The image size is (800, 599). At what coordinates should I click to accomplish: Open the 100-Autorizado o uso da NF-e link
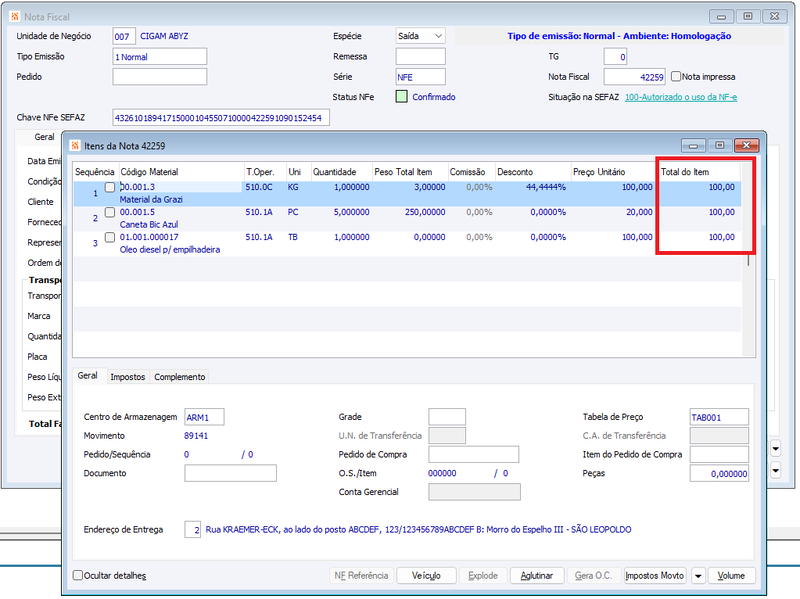(681, 97)
